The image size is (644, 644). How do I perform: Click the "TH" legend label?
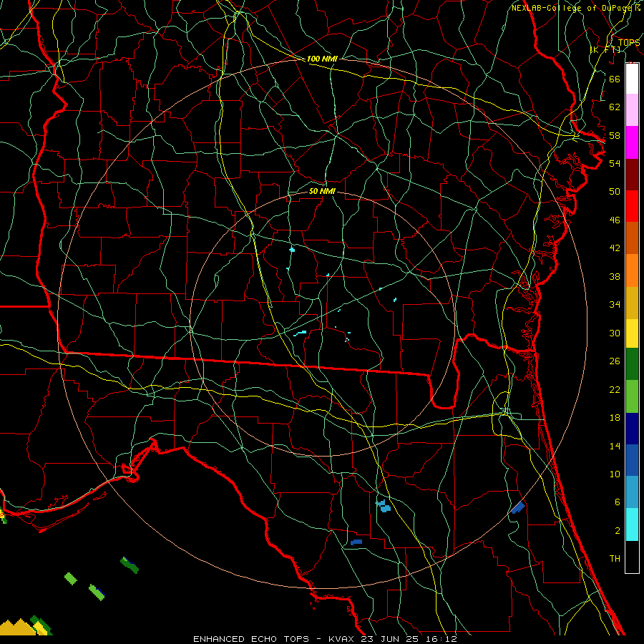(x=615, y=559)
